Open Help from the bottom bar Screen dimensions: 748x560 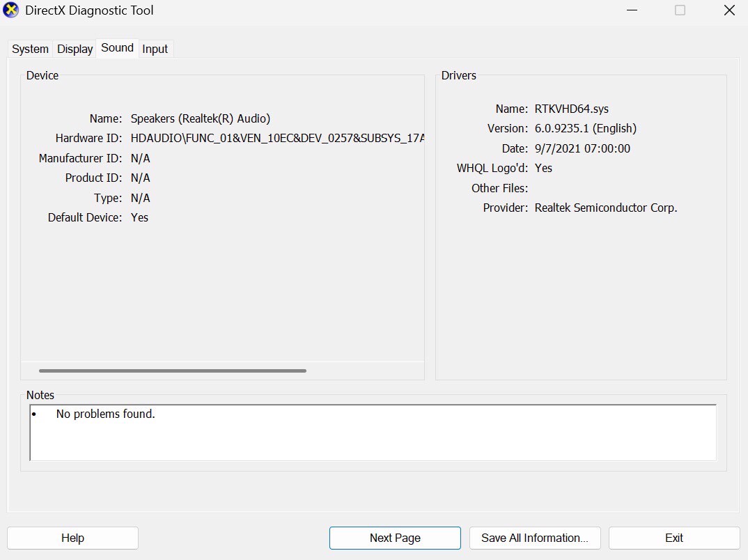click(72, 538)
